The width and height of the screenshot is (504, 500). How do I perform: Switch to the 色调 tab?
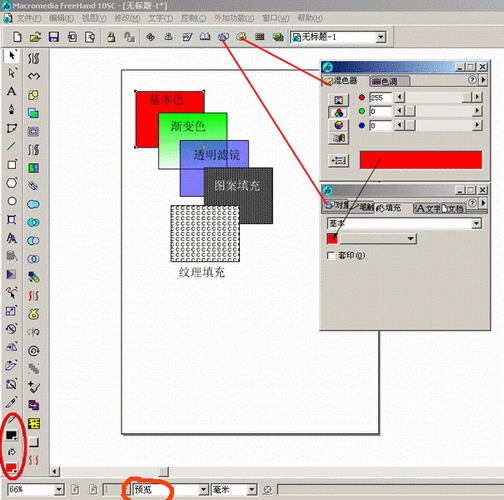[389, 81]
